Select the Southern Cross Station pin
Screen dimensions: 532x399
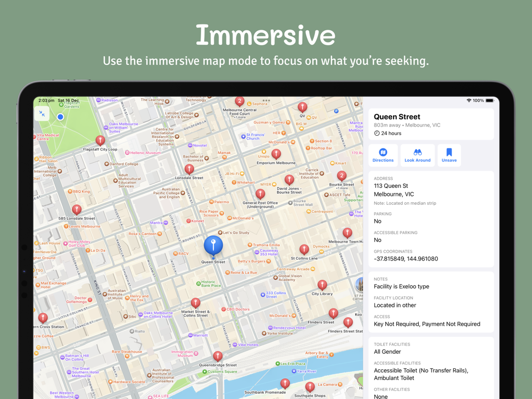pyautogui.click(x=43, y=318)
